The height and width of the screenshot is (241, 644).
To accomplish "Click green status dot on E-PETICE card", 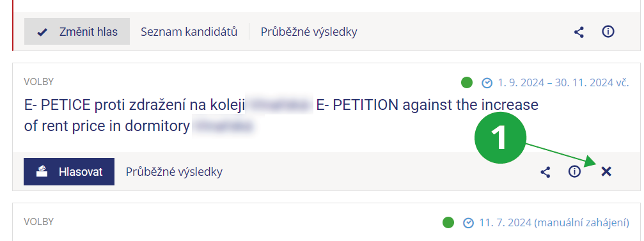I will [x=467, y=82].
